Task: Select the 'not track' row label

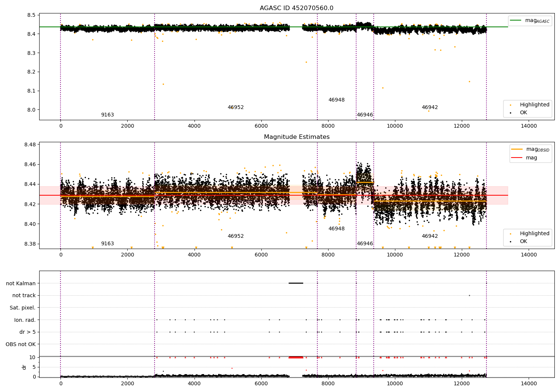Action: [24, 295]
